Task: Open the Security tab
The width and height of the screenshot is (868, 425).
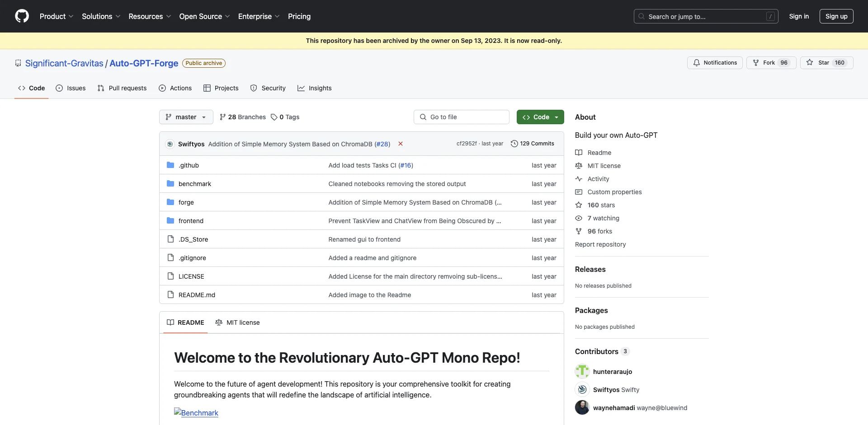Action: 268,88
